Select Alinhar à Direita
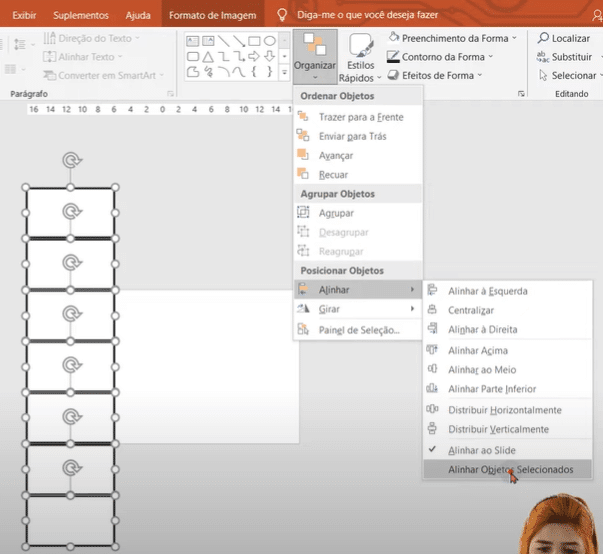Viewport: 603px width, 554px height. pyautogui.click(x=507, y=329)
